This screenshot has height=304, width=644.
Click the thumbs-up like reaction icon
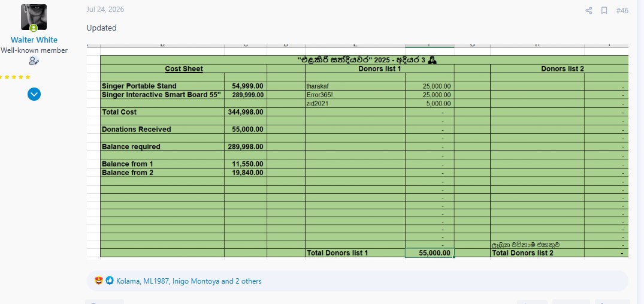(x=109, y=281)
